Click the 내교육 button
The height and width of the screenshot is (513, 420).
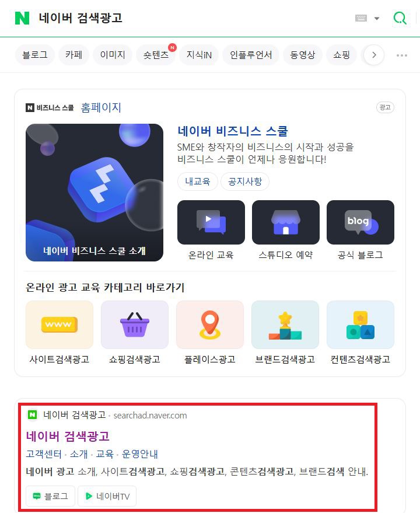click(198, 182)
